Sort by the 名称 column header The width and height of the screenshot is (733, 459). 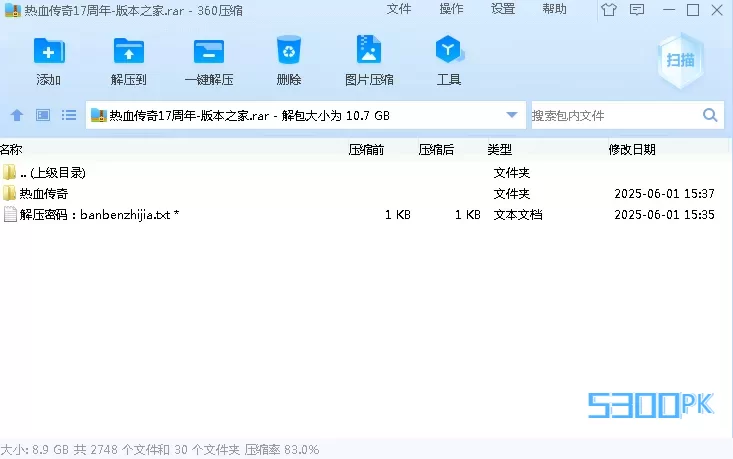[x=11, y=150]
